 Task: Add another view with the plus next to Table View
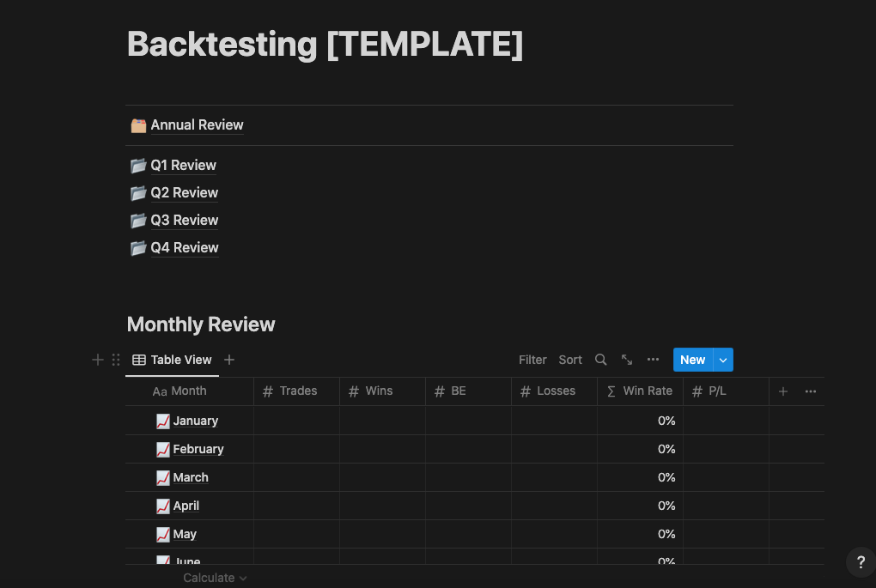click(228, 360)
